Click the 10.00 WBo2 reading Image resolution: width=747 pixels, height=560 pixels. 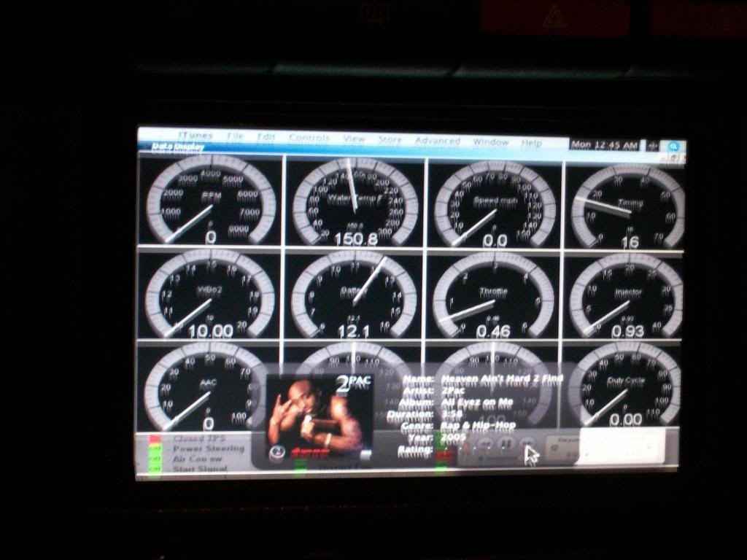click(x=211, y=331)
